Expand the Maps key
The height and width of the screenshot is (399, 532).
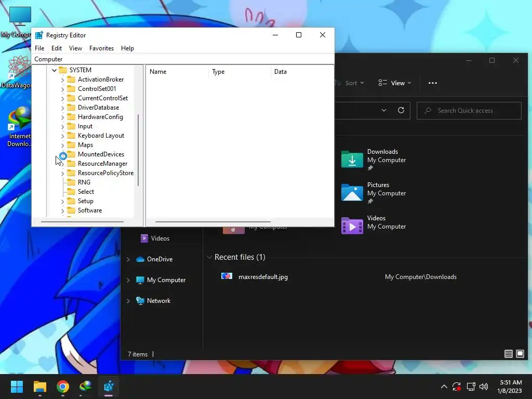pyautogui.click(x=62, y=145)
